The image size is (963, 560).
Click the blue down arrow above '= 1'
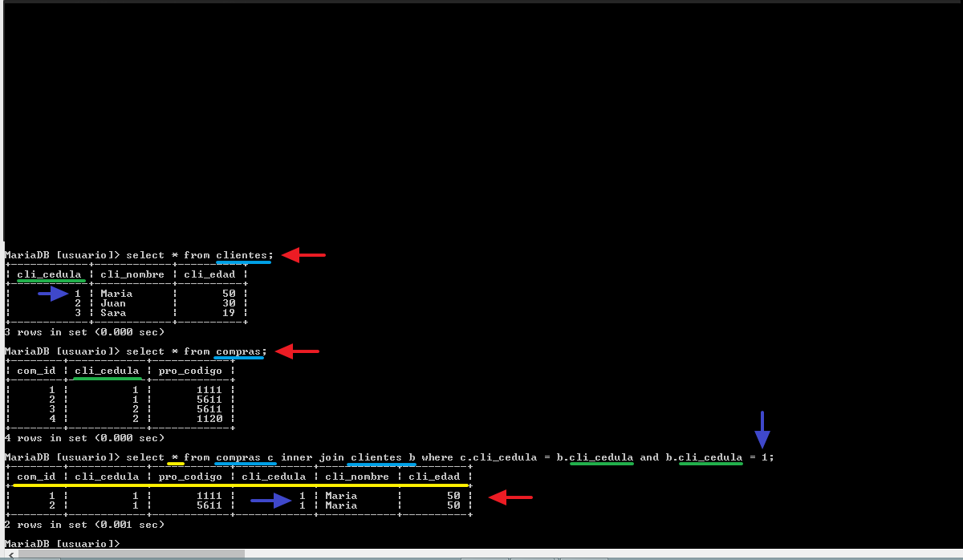point(762,429)
